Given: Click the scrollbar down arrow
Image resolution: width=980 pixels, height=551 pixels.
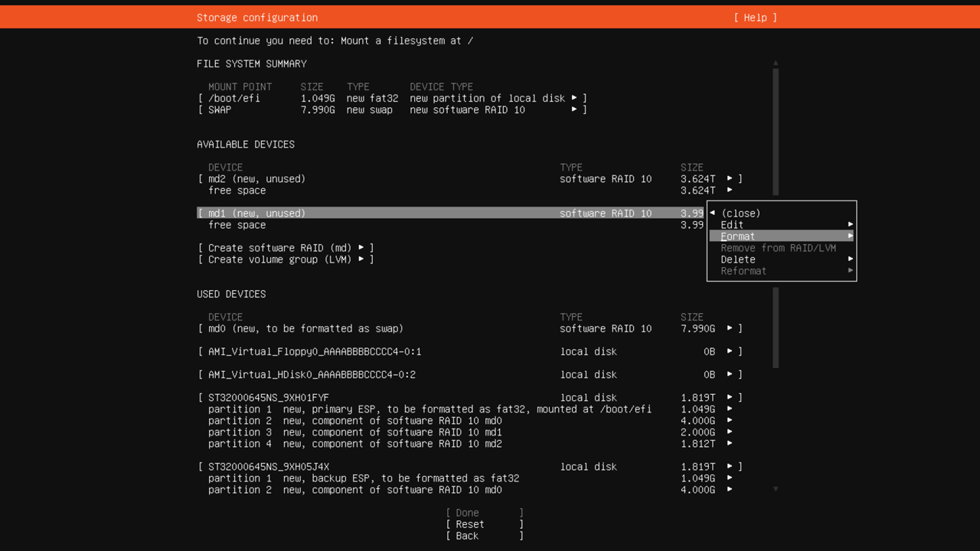Looking at the screenshot, I should click(776, 489).
